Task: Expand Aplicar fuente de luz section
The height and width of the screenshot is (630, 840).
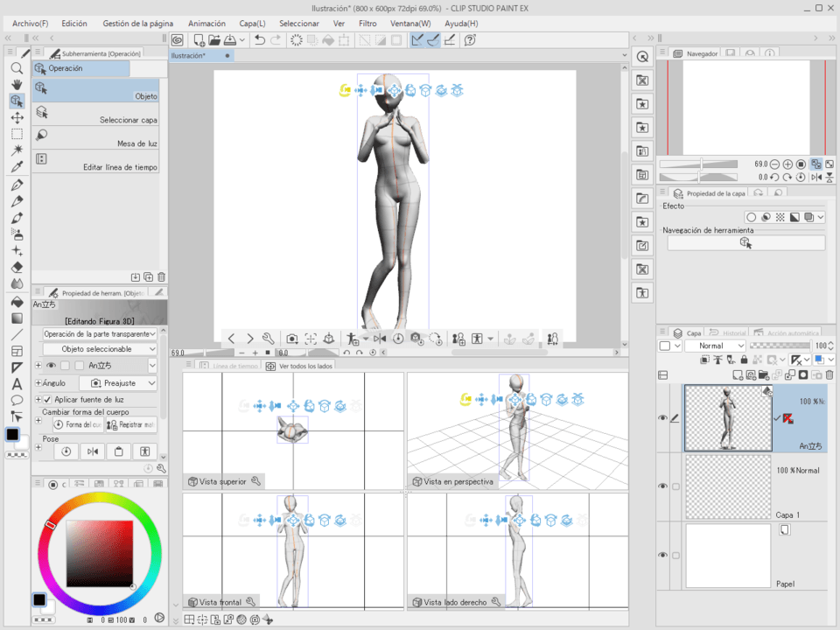Action: 38,399
